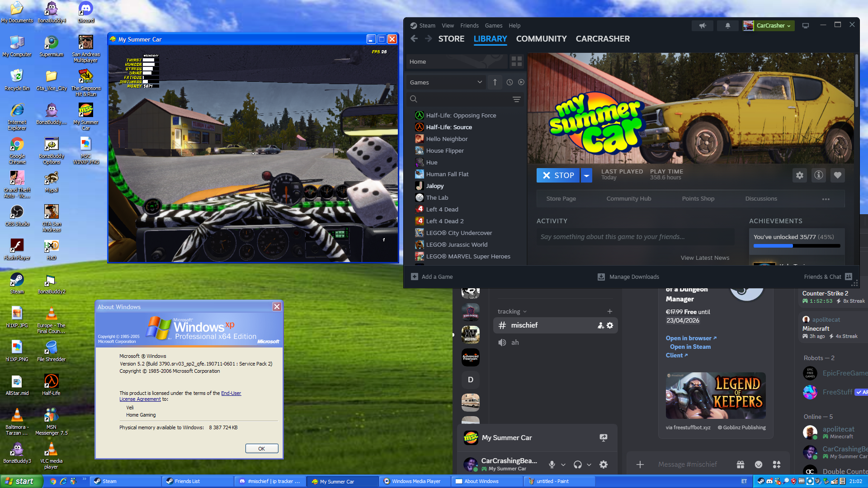Open dropdown arrow next to STOP button

coord(586,175)
